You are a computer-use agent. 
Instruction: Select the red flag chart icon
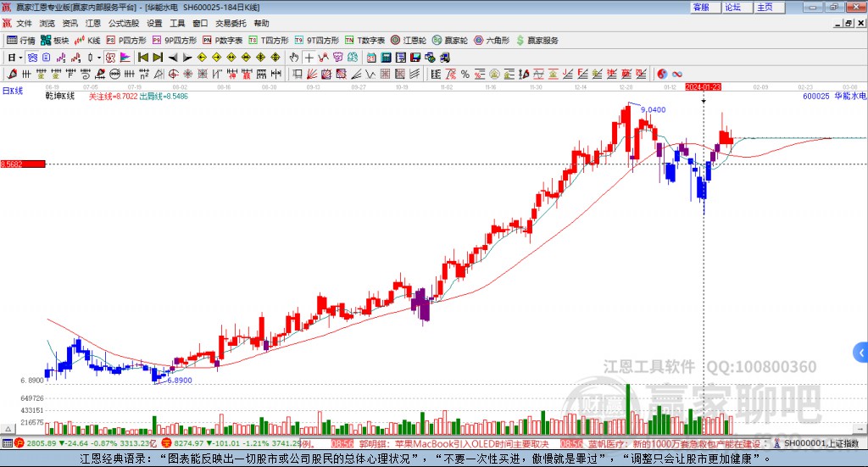[x=125, y=58]
